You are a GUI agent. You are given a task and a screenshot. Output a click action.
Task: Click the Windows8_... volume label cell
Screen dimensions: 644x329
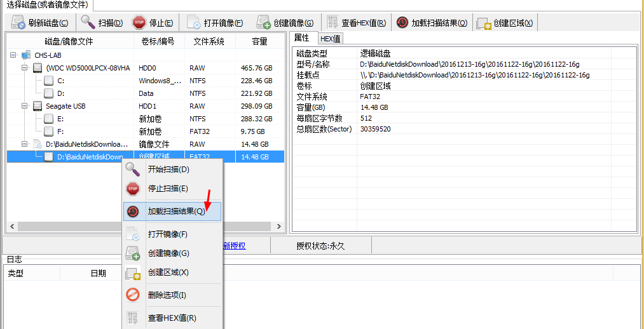pos(160,81)
